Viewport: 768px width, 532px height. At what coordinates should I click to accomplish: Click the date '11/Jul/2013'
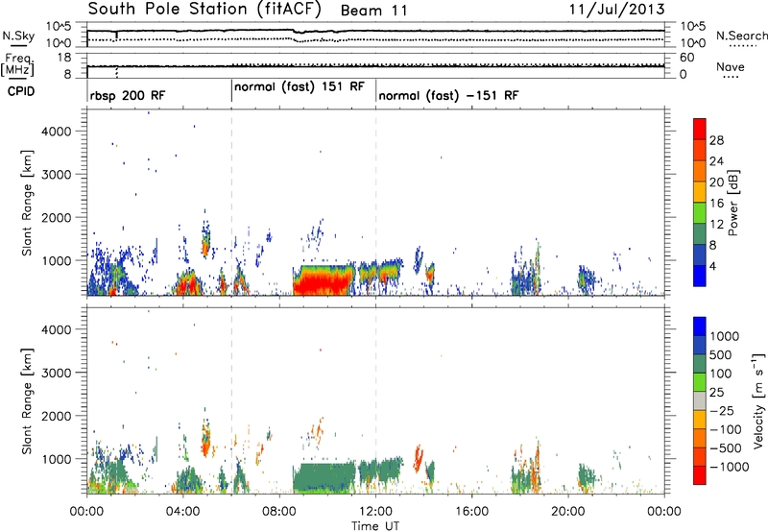[x=616, y=10]
